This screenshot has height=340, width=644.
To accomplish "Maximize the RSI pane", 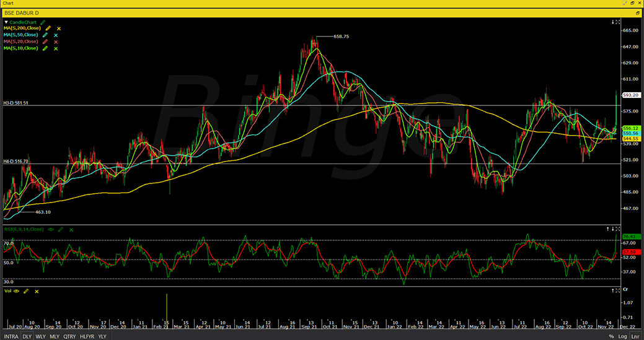I will click(x=618, y=229).
